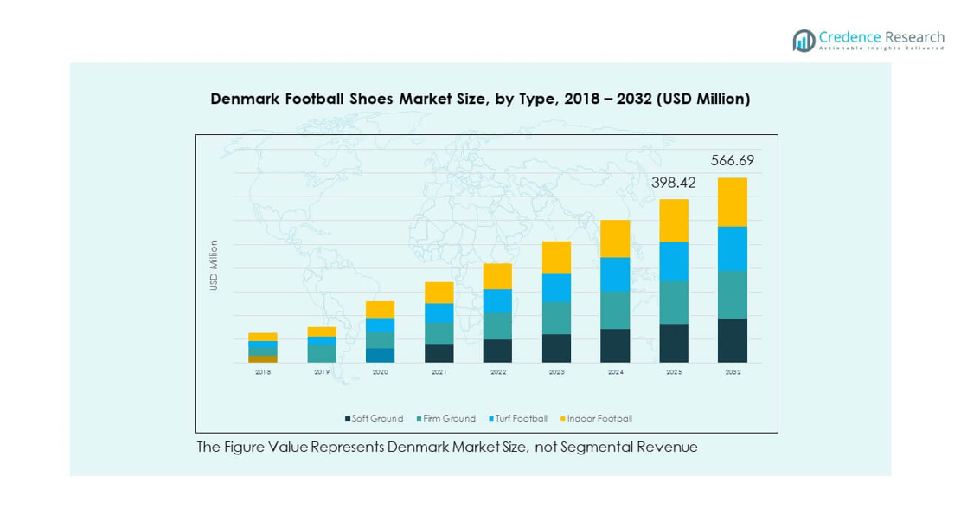Click the Credence Research logo icon
Image resolution: width=980 pixels, height=509 pixels.
tap(804, 40)
